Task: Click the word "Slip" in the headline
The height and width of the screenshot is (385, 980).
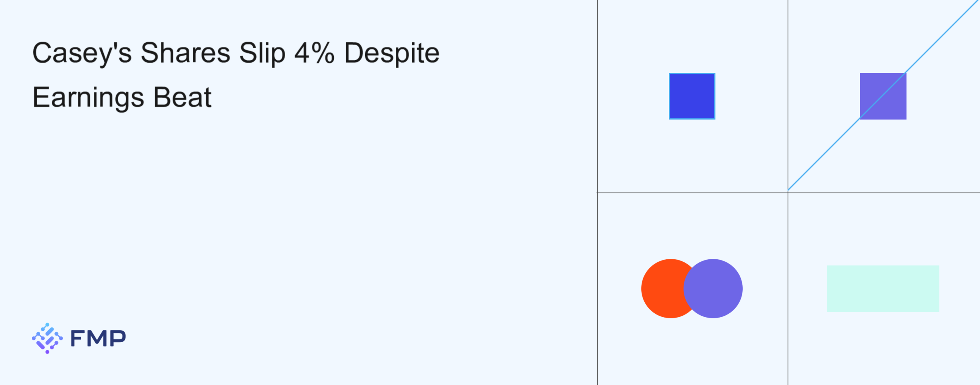Action: point(262,53)
